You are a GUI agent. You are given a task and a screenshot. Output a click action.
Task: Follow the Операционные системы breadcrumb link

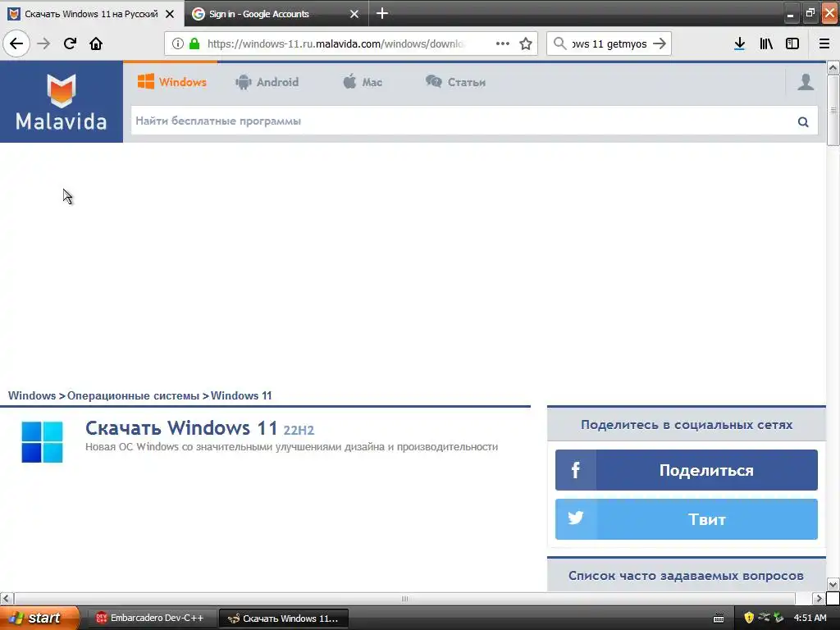coord(134,395)
